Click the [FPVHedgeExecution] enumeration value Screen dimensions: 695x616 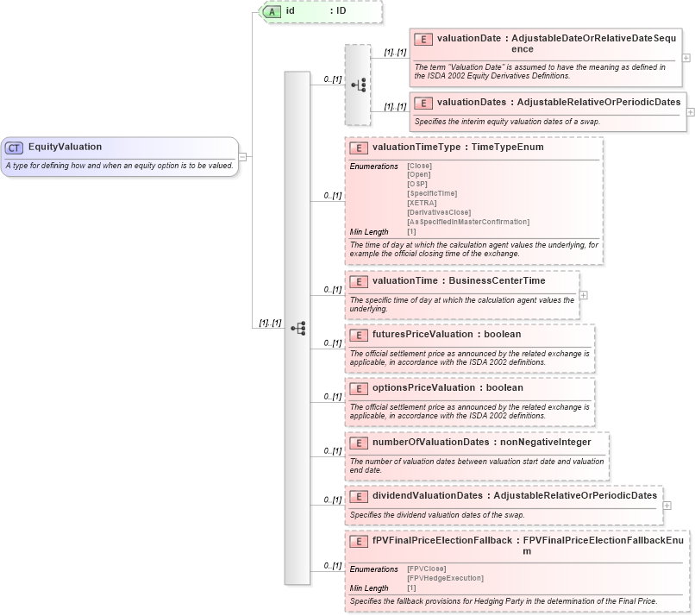[x=446, y=578]
